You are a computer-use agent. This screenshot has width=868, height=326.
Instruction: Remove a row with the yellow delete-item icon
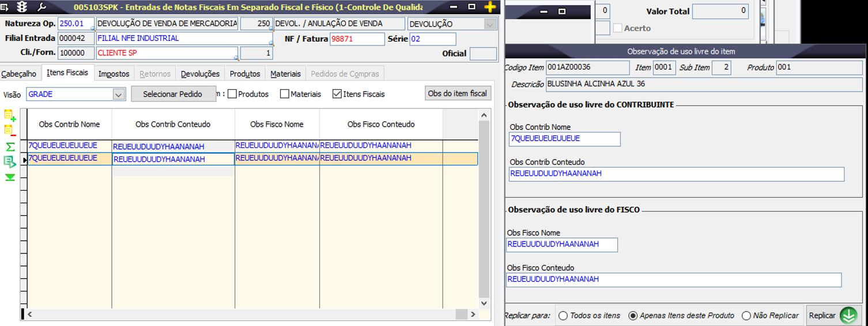pyautogui.click(x=10, y=131)
